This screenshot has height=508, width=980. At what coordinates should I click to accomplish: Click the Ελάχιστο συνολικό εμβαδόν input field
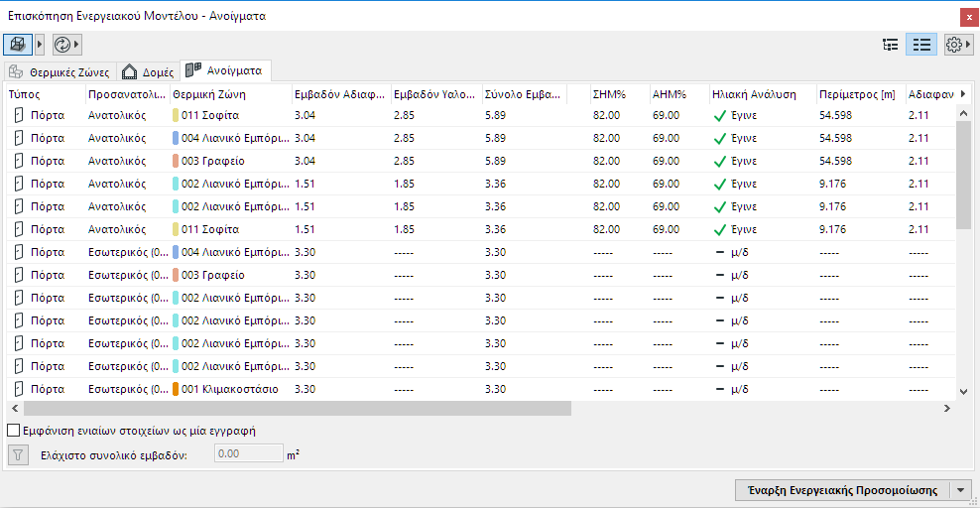coord(249,453)
